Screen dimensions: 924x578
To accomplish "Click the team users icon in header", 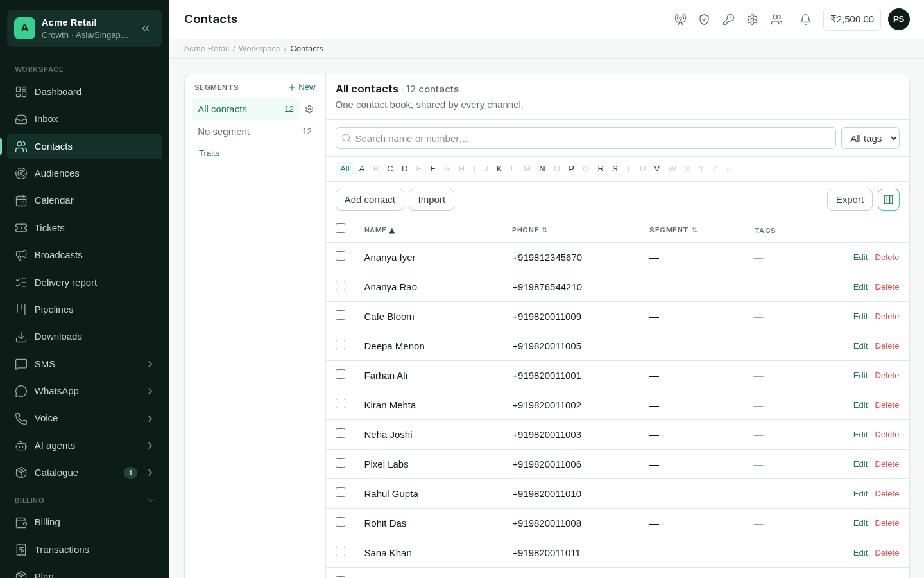I will point(776,19).
